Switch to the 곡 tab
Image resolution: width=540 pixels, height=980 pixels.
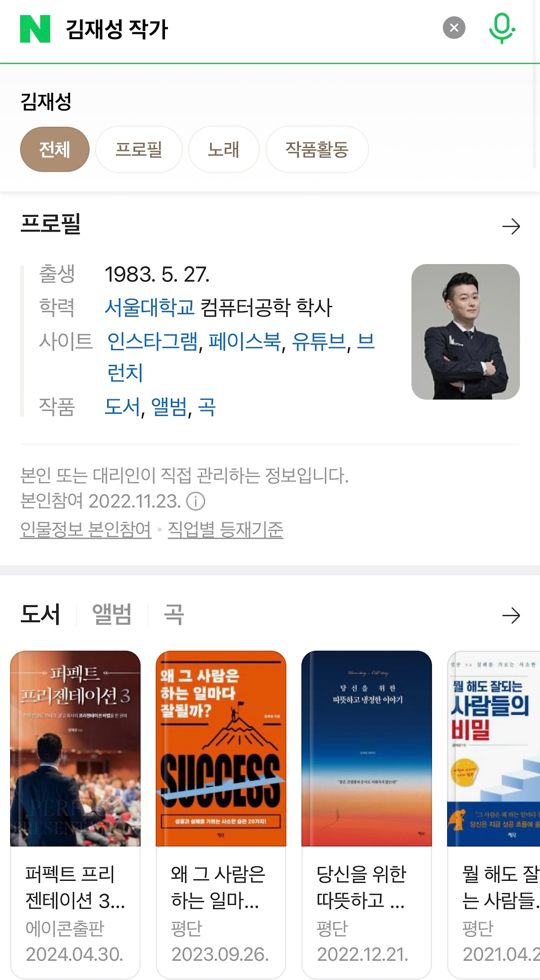[173, 614]
